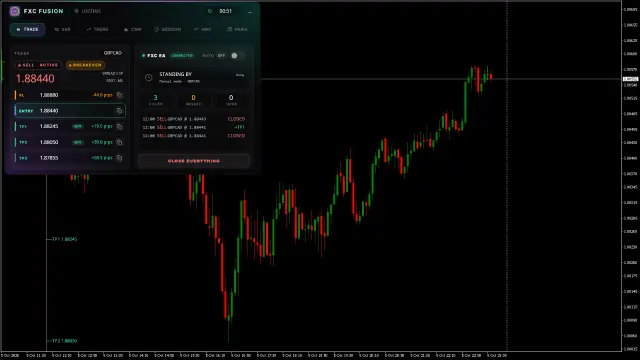
Task: Click the Connected status label
Action: [x=182, y=56]
